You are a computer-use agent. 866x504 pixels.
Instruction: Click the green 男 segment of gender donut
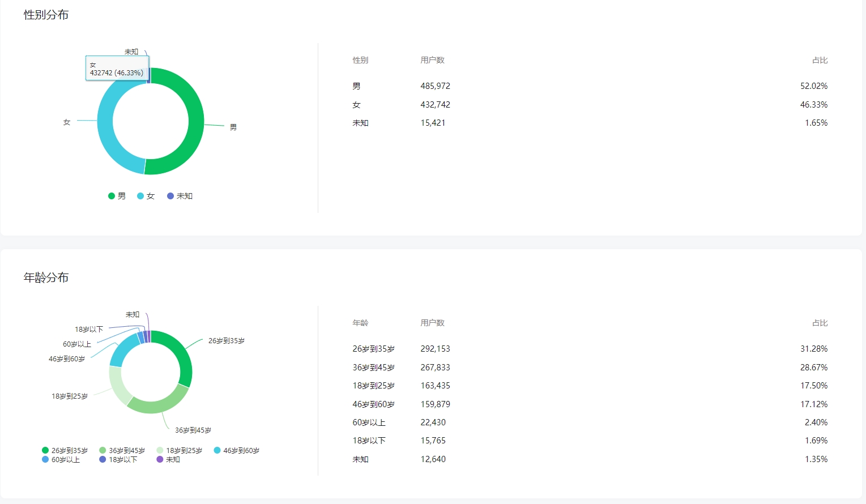(x=196, y=121)
